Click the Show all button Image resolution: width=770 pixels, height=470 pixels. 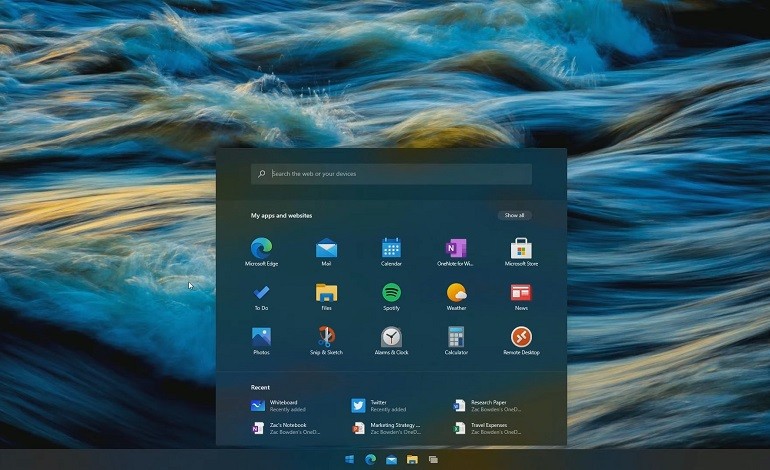tap(514, 215)
